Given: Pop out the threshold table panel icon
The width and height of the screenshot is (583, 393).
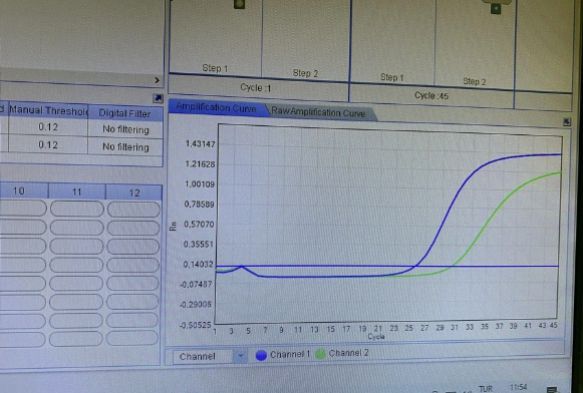Looking at the screenshot, I should click(x=158, y=98).
